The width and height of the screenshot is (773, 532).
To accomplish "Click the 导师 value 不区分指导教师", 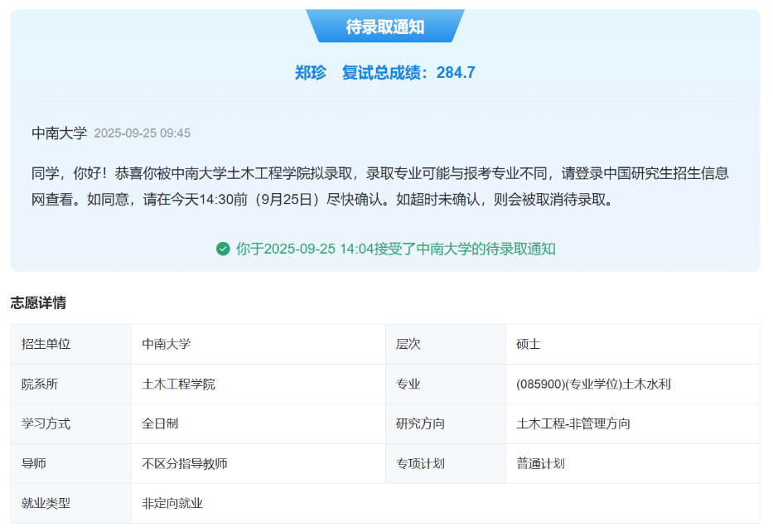I will 185,463.
